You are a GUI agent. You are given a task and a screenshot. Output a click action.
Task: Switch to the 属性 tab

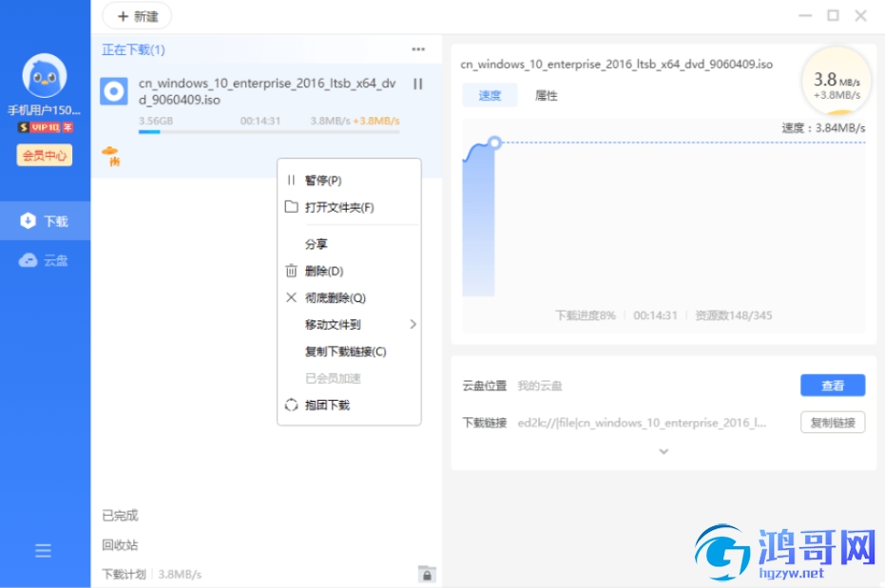pos(546,95)
